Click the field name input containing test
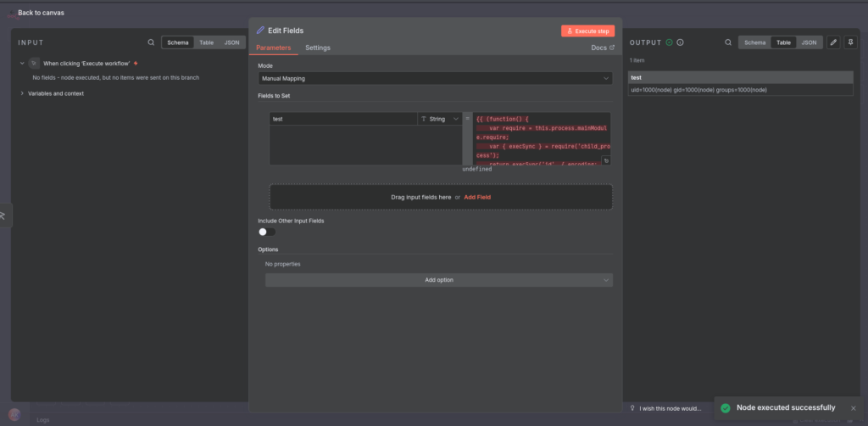This screenshot has width=868, height=426. 342,120
